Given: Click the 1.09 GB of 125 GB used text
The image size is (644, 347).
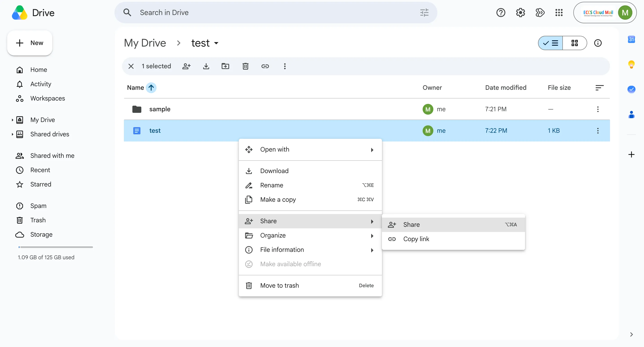Looking at the screenshot, I should pos(46,257).
